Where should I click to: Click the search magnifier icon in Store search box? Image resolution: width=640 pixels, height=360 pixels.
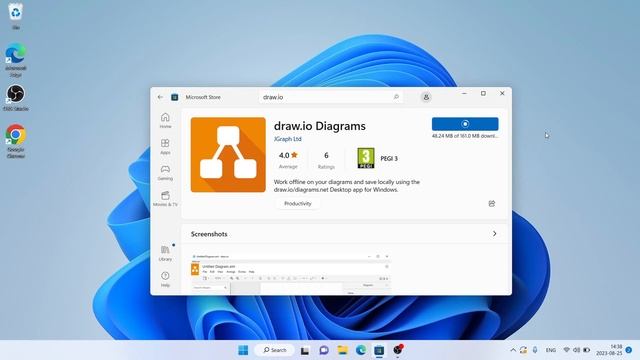(x=396, y=97)
